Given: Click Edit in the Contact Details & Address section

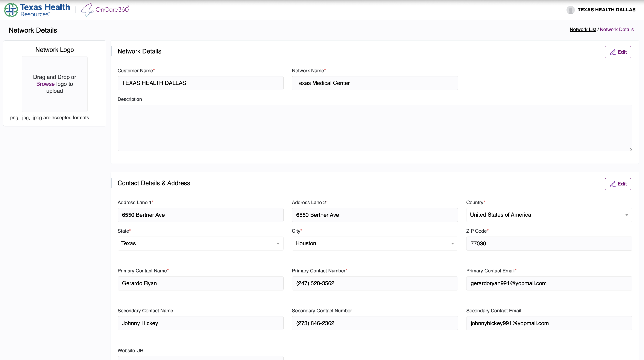Looking at the screenshot, I should pyautogui.click(x=618, y=184).
